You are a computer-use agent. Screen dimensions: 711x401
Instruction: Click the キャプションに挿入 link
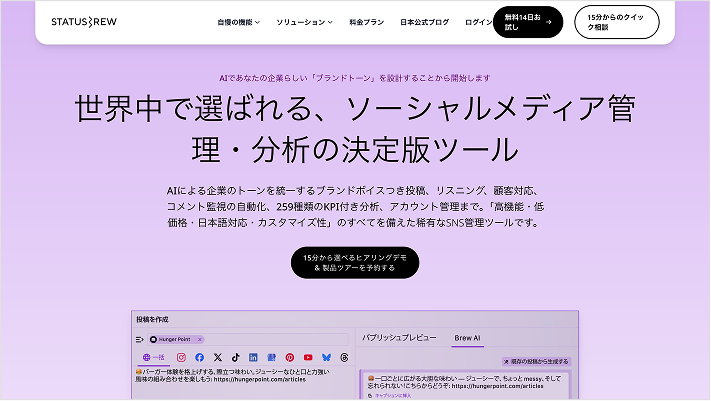[390, 396]
